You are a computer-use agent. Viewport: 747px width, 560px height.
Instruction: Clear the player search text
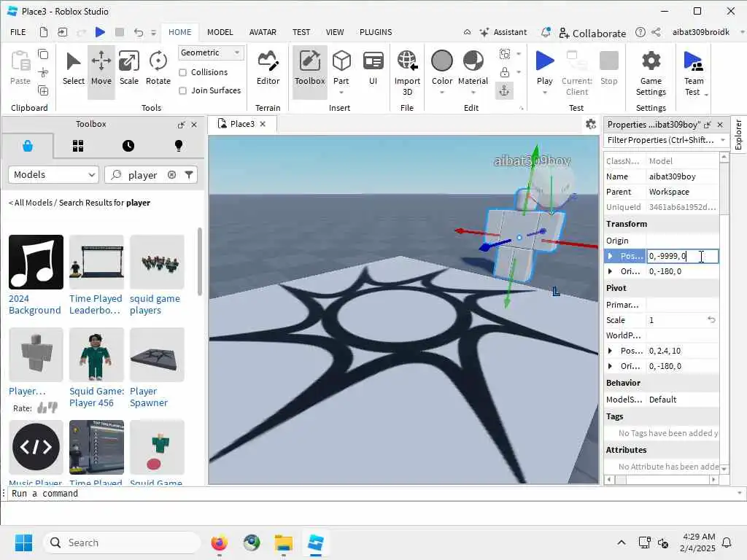tap(171, 175)
